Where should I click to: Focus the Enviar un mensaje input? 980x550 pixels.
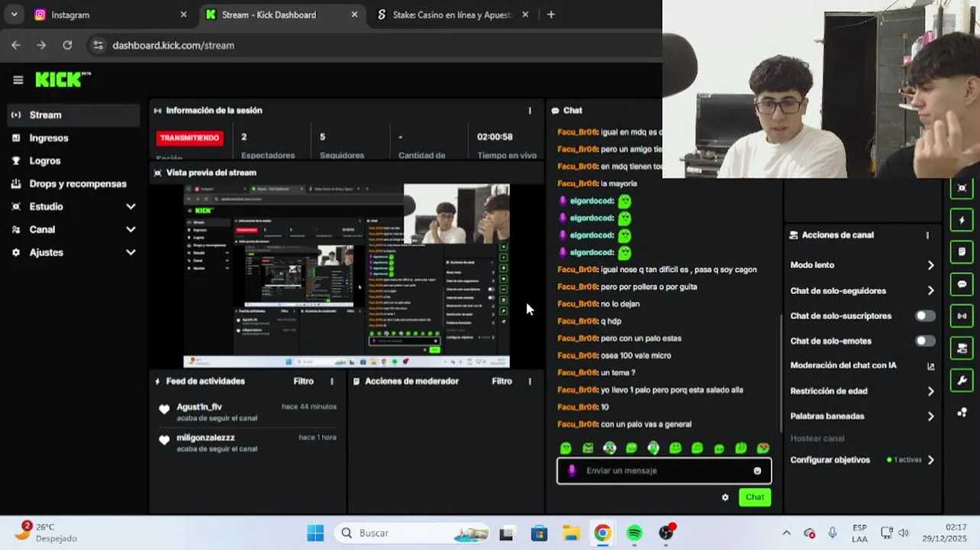click(664, 471)
